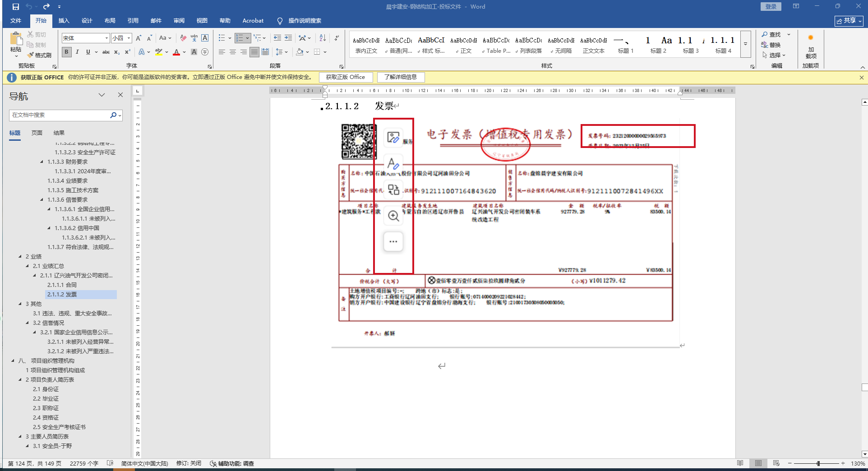Clear all formatting from the selection
Image resolution: width=868 pixels, height=471 pixels.
tap(183, 38)
